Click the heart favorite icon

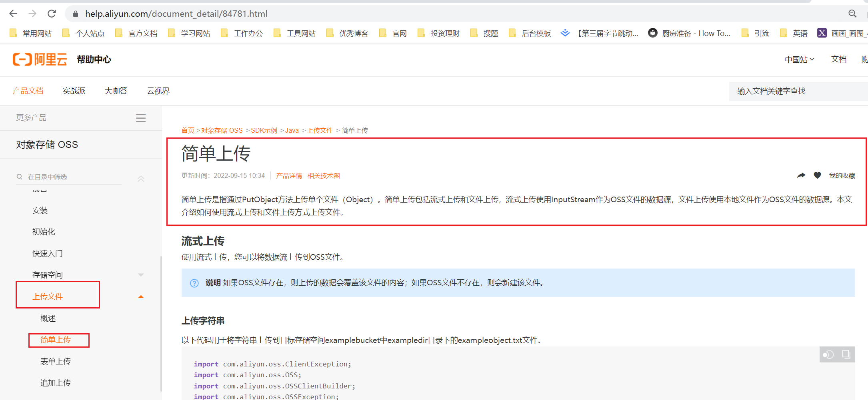coord(817,175)
